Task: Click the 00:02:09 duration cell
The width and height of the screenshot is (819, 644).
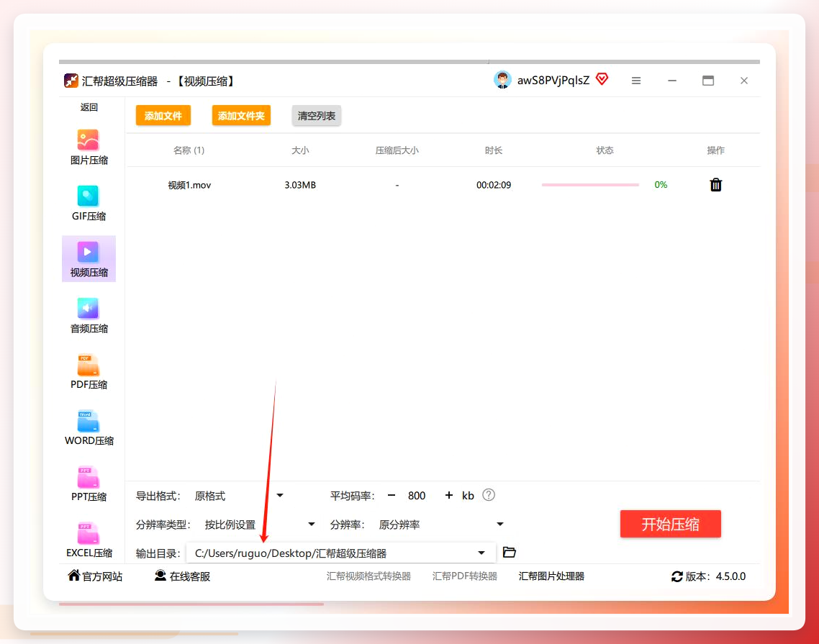Action: point(494,185)
